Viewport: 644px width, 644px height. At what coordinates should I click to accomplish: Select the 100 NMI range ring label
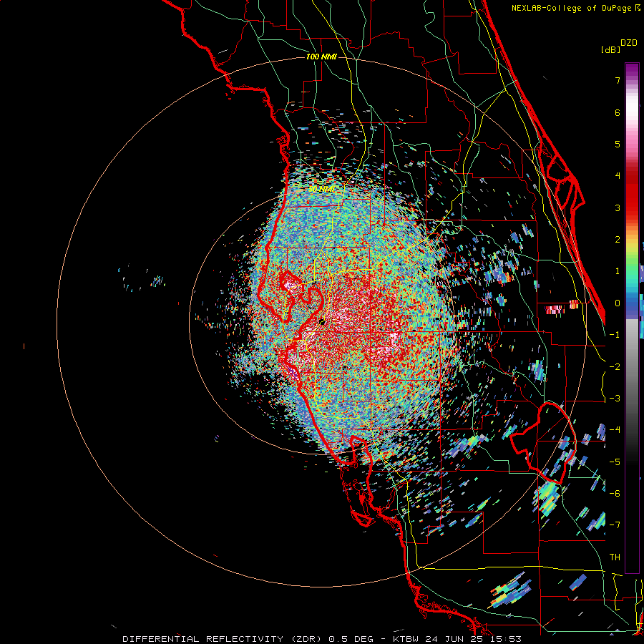click(x=321, y=57)
